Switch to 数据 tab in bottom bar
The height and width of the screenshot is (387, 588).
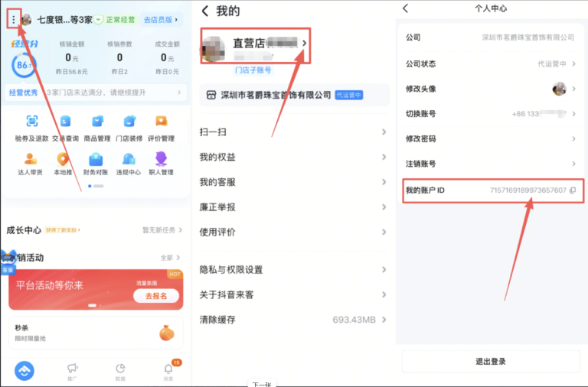pos(120,372)
